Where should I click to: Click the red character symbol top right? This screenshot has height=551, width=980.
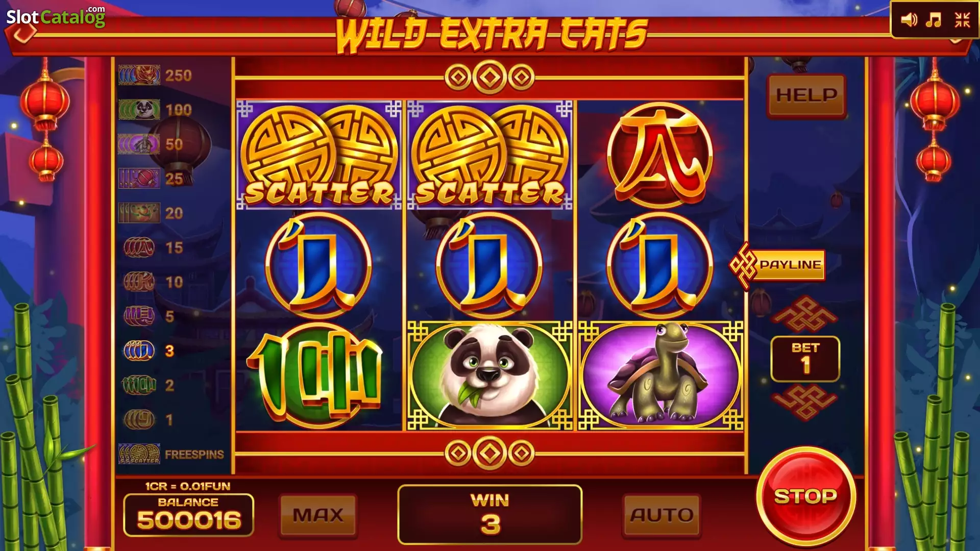[x=660, y=155]
